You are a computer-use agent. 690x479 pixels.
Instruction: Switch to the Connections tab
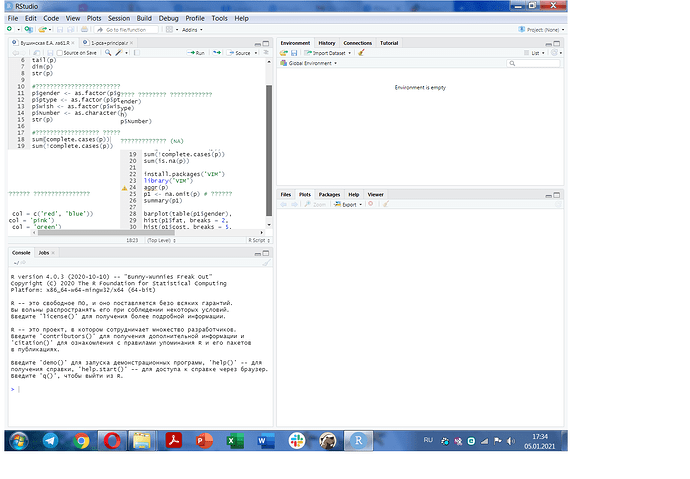(x=357, y=43)
